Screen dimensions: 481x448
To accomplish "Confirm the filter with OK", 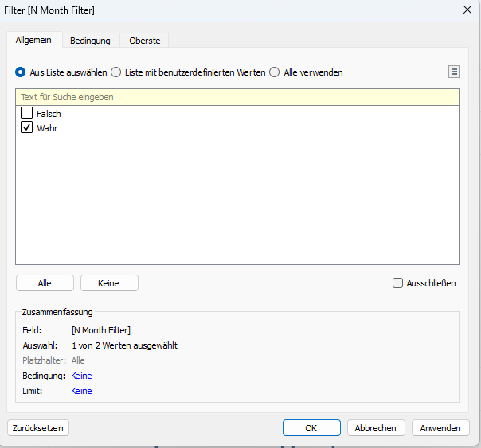I will tap(311, 428).
